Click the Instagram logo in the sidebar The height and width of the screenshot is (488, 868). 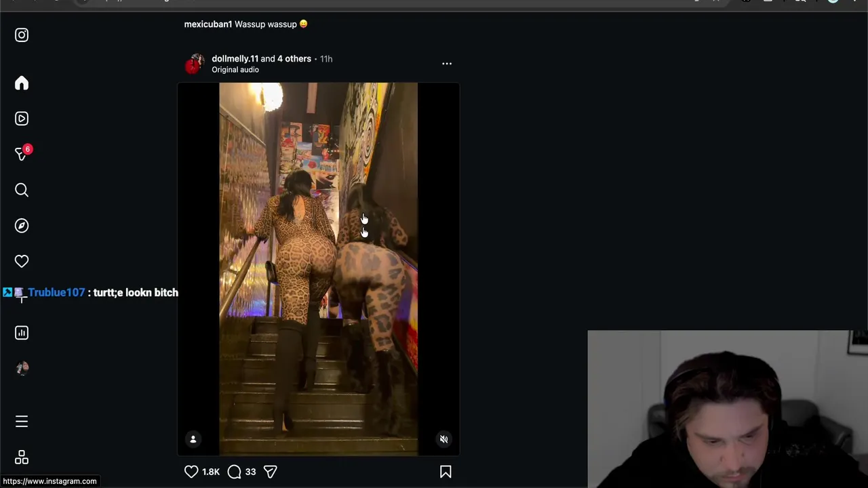click(x=22, y=35)
